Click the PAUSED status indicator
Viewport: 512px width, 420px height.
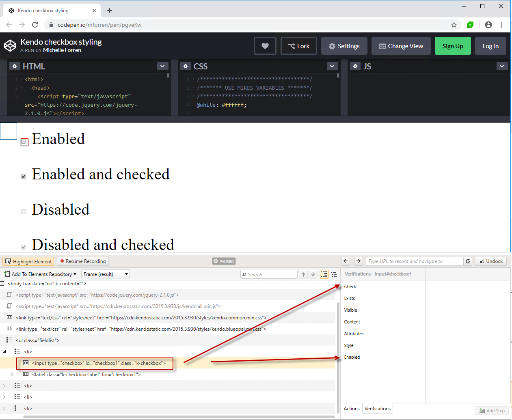click(224, 261)
